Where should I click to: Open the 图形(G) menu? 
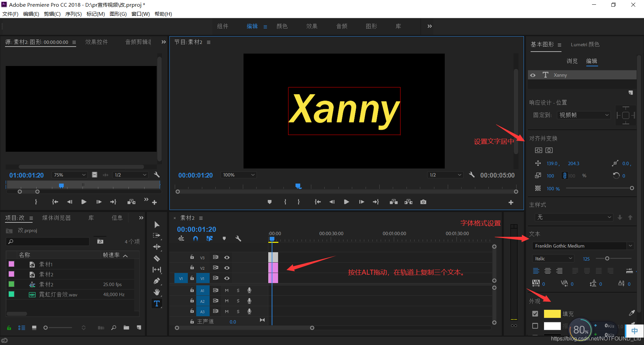[118, 14]
